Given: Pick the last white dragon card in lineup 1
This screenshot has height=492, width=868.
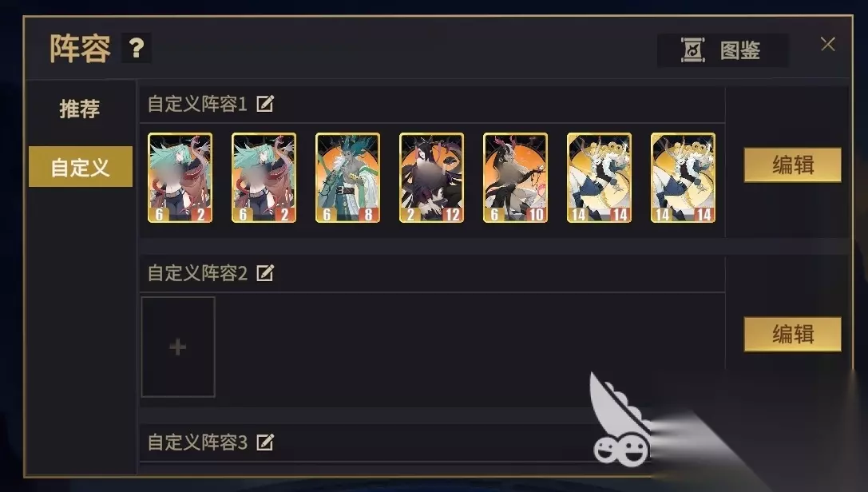Looking at the screenshot, I should 683,177.
